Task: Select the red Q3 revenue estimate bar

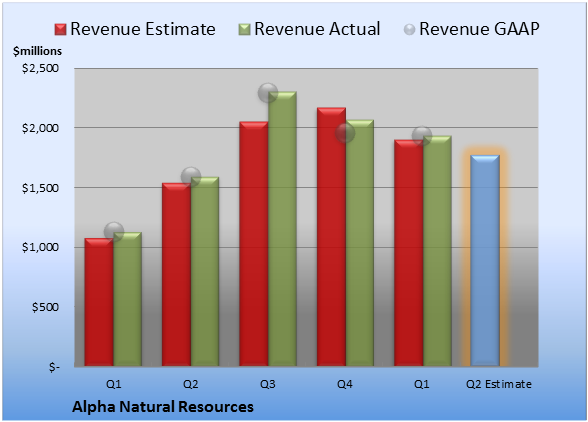Action: 254,244
